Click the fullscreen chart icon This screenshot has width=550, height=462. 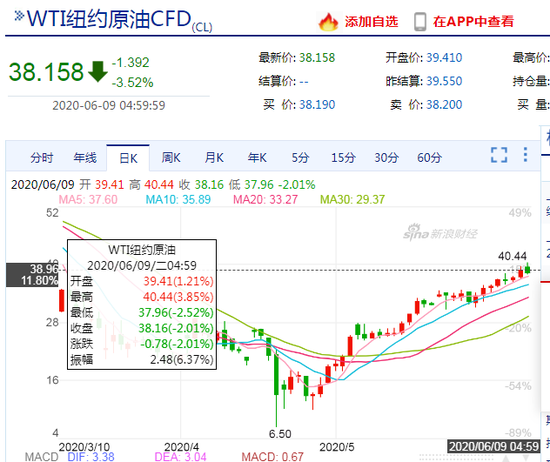(x=499, y=155)
